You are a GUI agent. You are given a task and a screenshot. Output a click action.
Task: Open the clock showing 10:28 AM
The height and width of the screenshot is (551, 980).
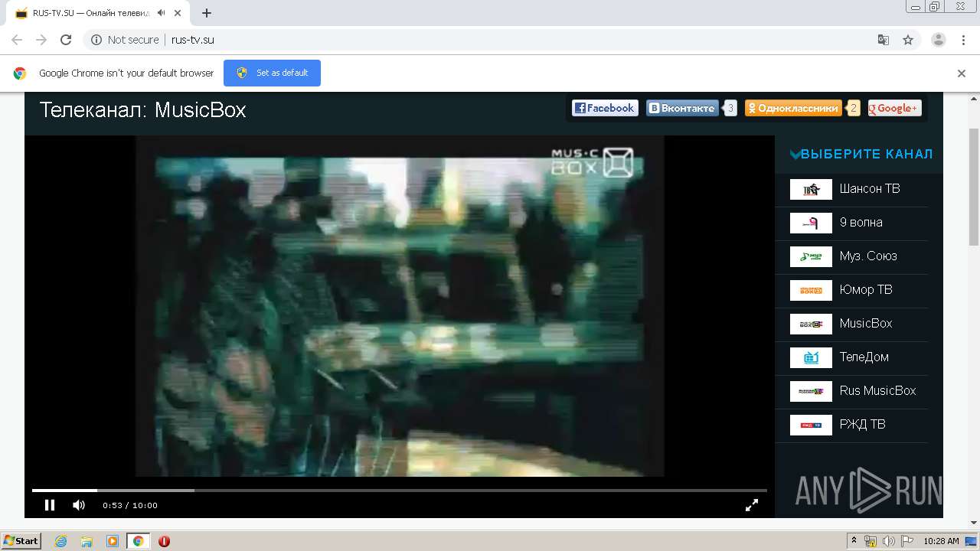click(941, 541)
